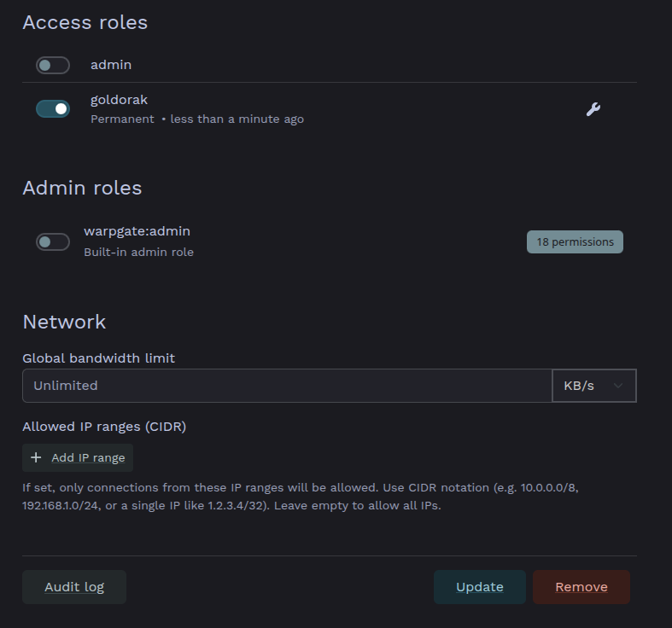Select the admin role label
The image size is (672, 628).
(x=111, y=65)
